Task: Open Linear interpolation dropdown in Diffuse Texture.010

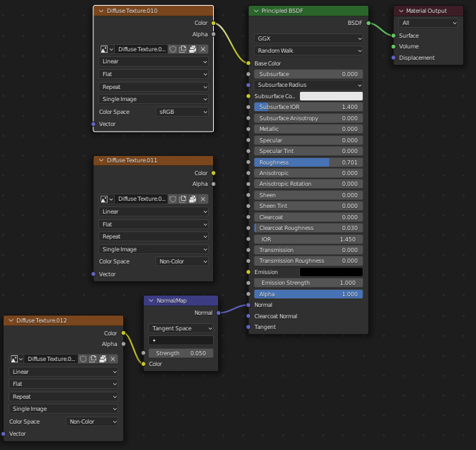Action: pos(153,62)
